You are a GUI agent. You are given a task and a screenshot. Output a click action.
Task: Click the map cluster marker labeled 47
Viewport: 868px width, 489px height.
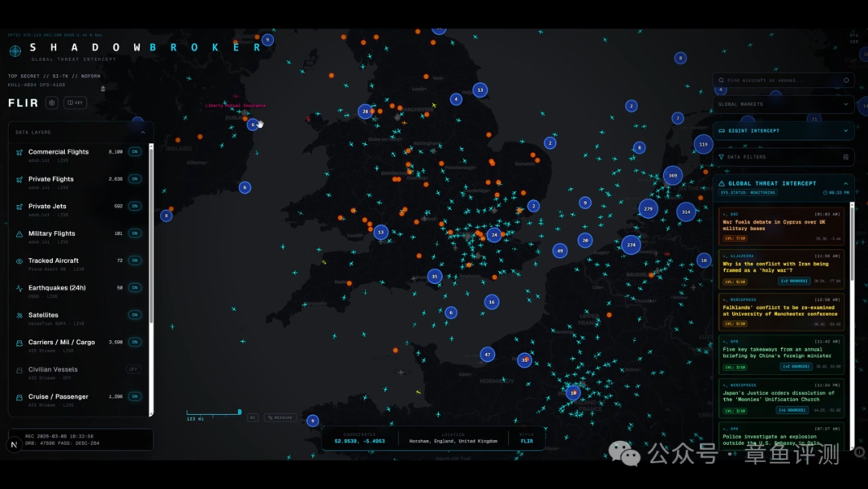click(x=487, y=355)
